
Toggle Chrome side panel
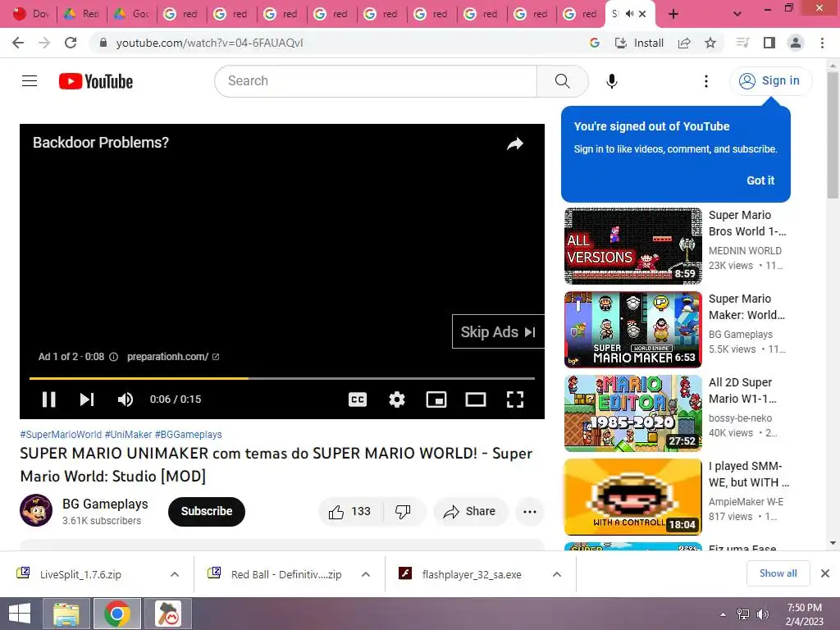[x=769, y=43]
